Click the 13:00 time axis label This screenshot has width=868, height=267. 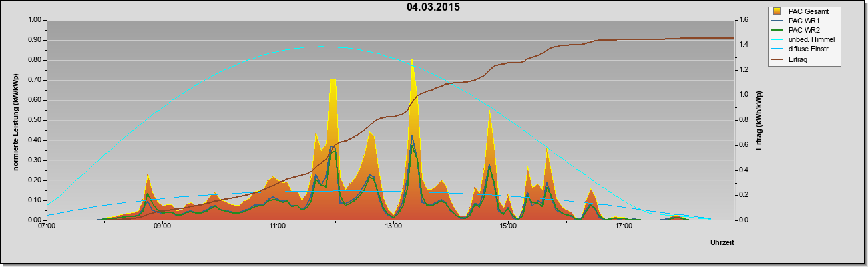pyautogui.click(x=393, y=227)
